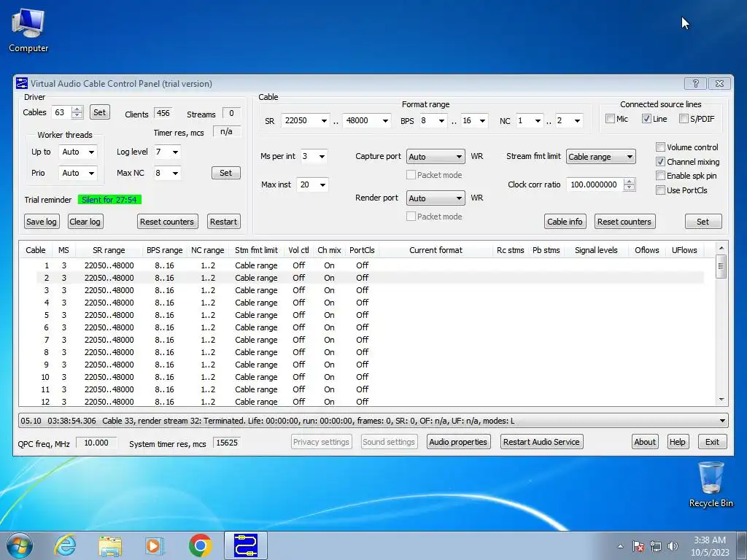Click Restart Audio Service button

pyautogui.click(x=541, y=442)
